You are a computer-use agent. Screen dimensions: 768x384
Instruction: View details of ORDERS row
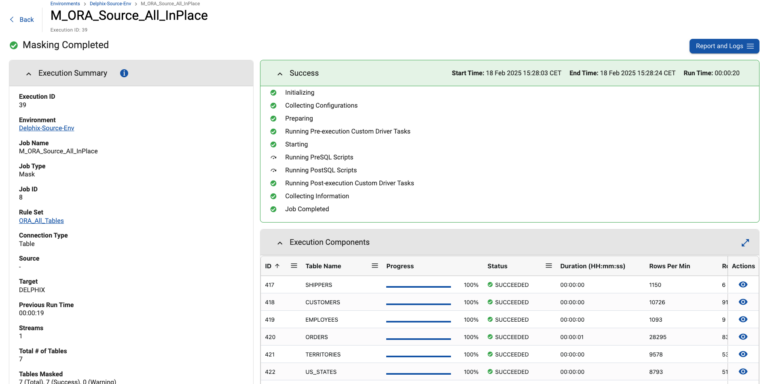[x=743, y=337]
